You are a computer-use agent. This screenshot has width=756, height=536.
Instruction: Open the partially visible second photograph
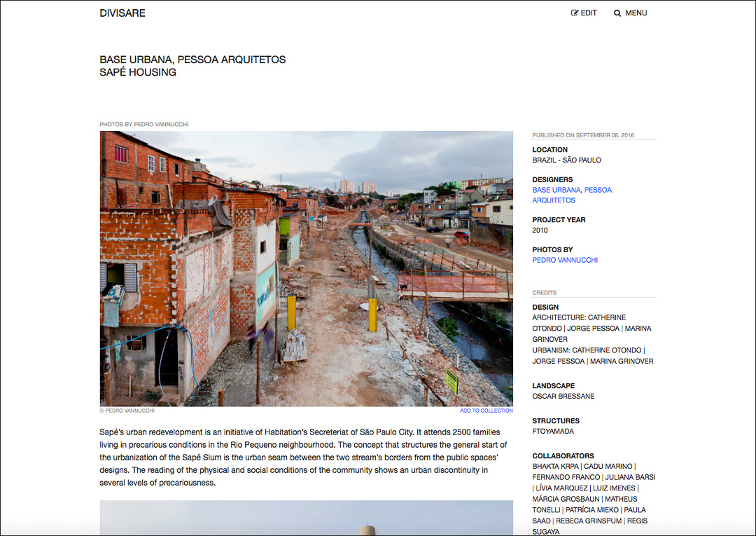click(x=306, y=518)
